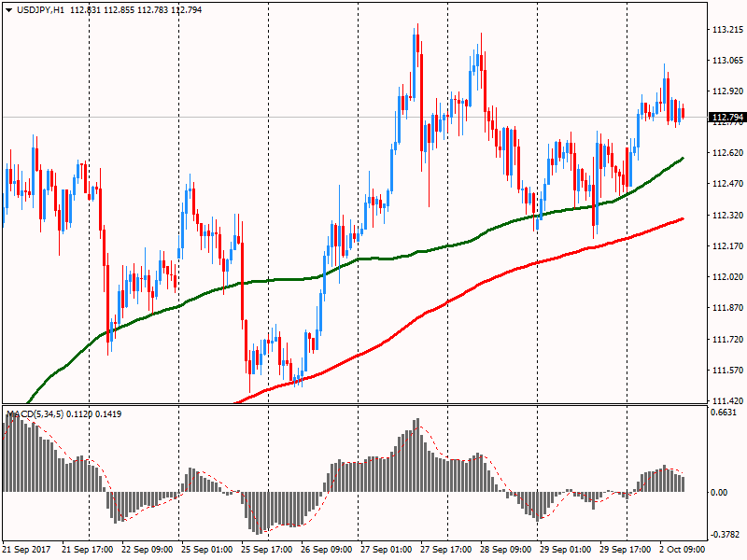Select the 113.065 price axis label
747x560 pixels.
point(727,61)
